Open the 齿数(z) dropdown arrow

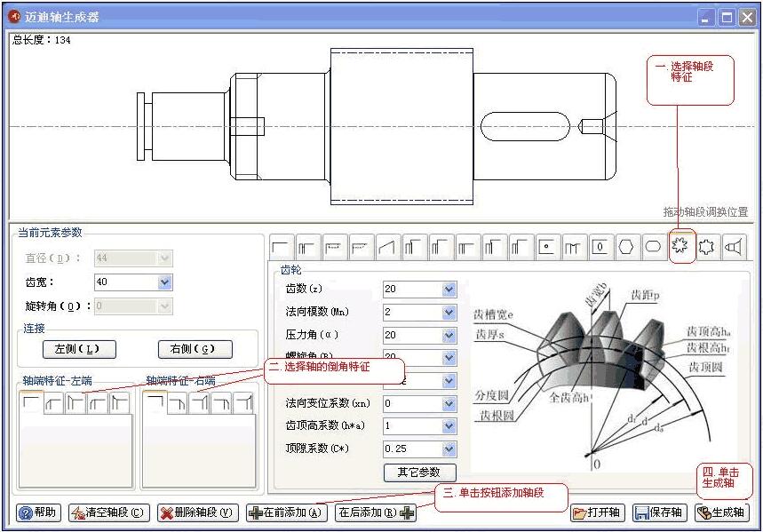(449, 290)
